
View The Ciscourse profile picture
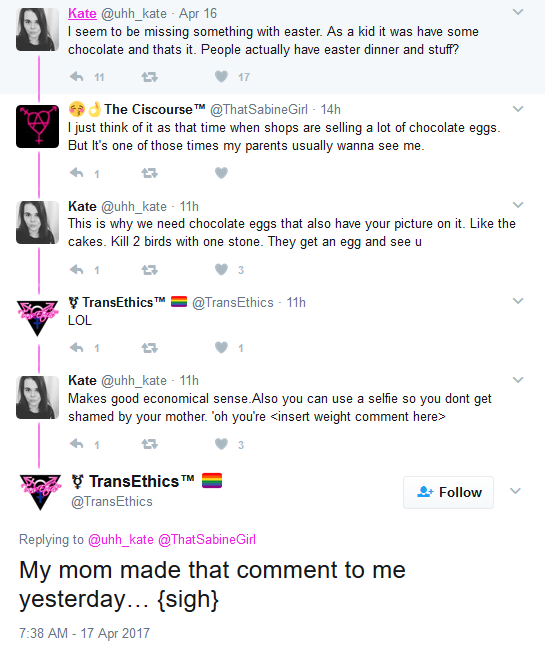37,126
